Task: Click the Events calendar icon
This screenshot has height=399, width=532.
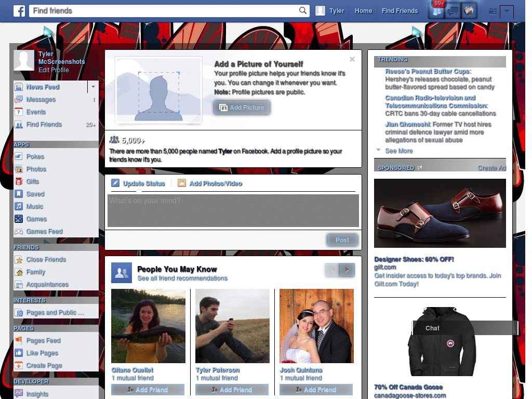Action: [19, 112]
